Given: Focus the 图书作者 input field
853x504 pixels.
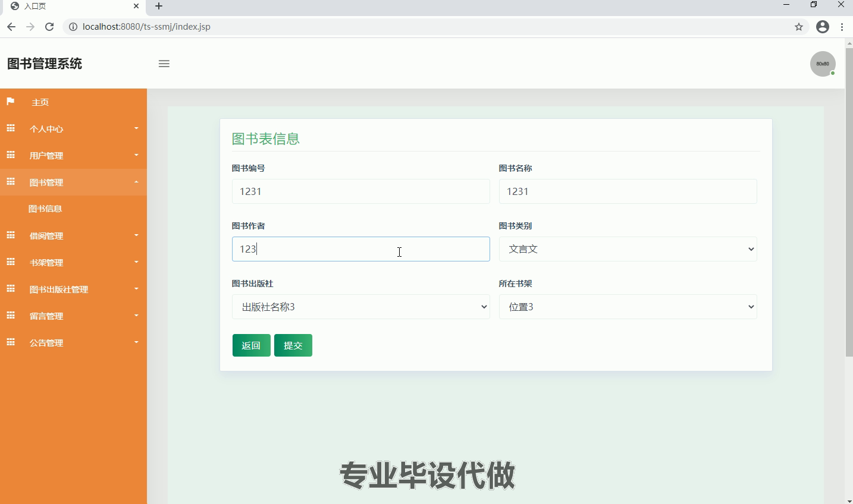Looking at the screenshot, I should tap(360, 249).
